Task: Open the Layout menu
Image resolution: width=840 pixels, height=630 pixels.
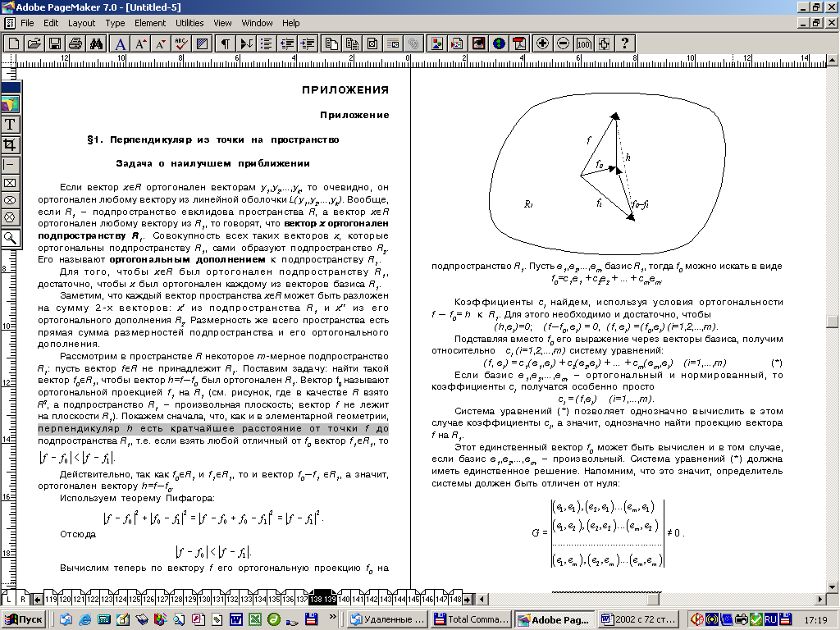Action: (81, 23)
